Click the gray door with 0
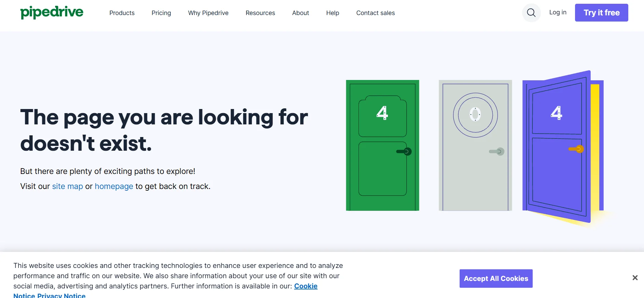The width and height of the screenshot is (644, 298). tap(475, 145)
